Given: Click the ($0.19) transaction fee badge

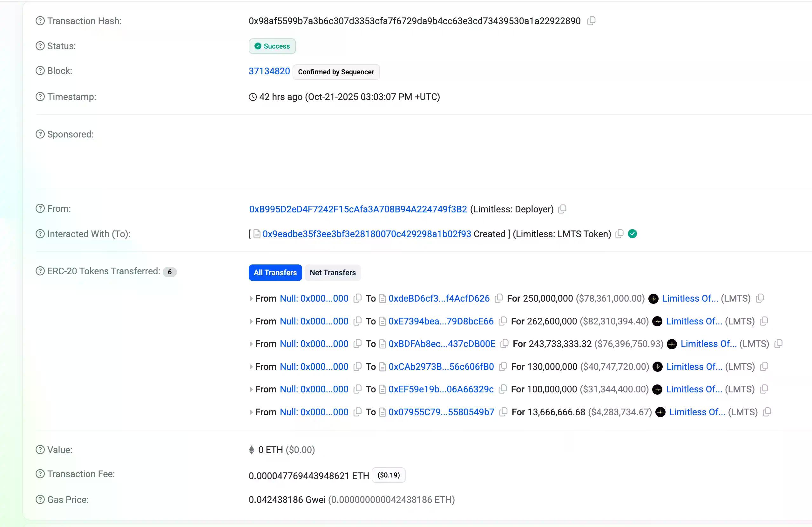Looking at the screenshot, I should point(388,475).
